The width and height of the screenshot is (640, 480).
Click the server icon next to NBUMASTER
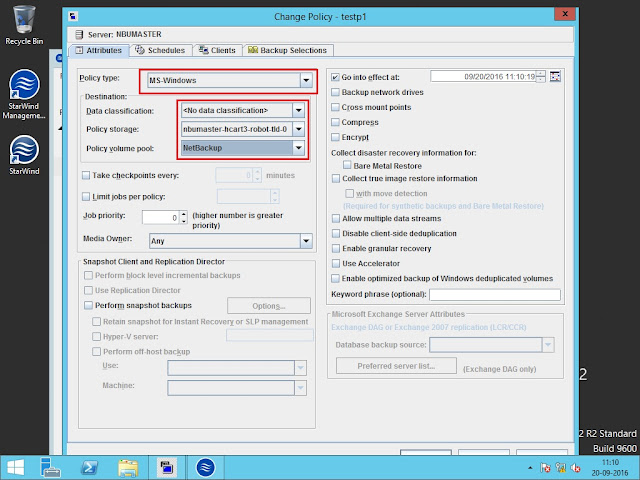coord(79,35)
